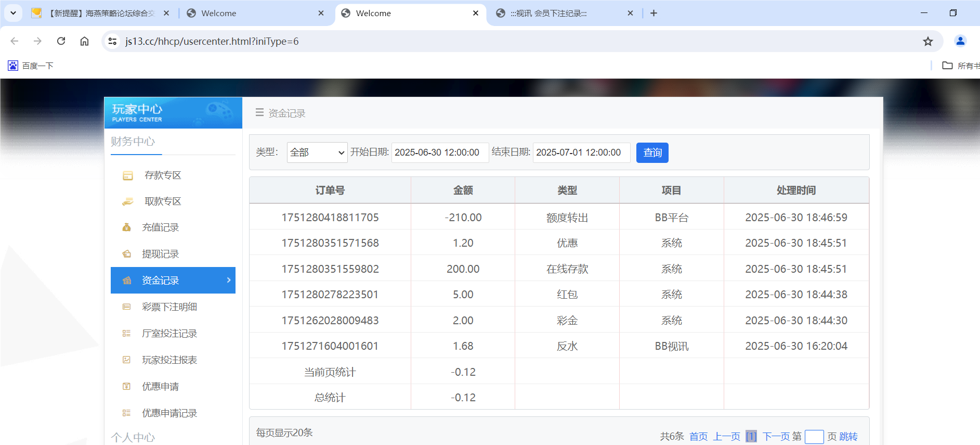This screenshot has height=445, width=980.
Task: Click the 下一页 pagination link
Action: 776,436
